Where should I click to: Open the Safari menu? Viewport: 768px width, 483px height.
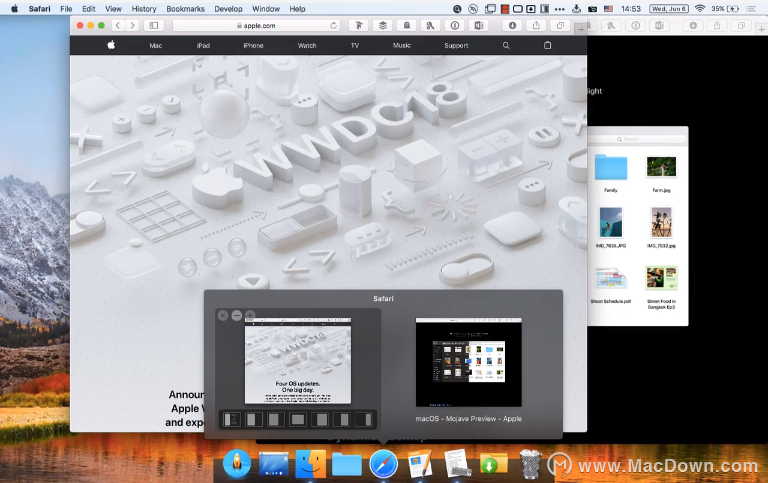39,9
